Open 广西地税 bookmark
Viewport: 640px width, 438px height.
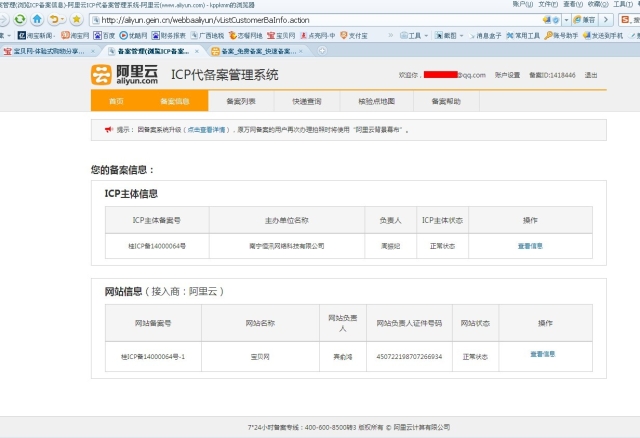click(207, 36)
